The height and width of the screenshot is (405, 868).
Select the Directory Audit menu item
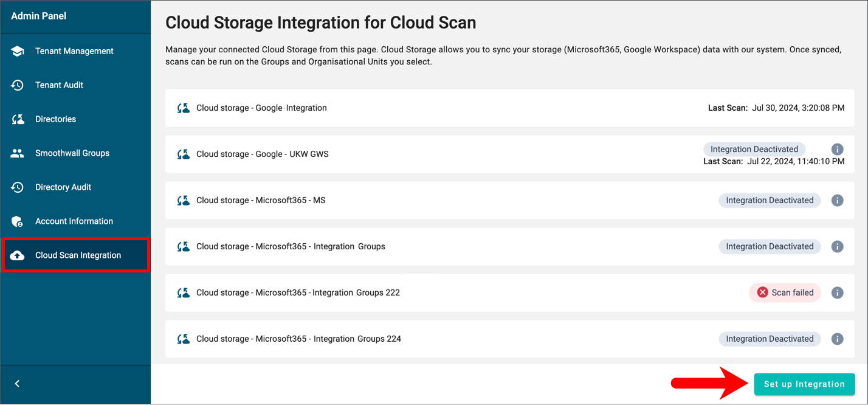click(x=75, y=187)
